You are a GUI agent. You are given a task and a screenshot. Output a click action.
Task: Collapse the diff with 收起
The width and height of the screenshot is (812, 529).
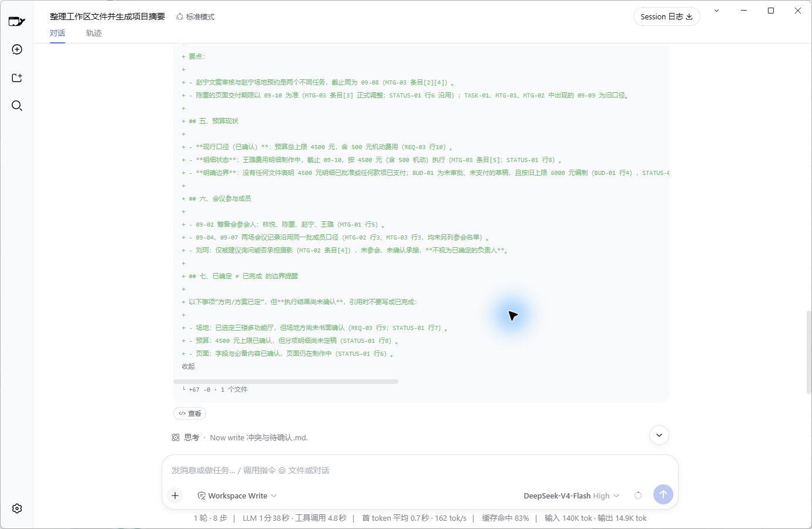pos(188,366)
